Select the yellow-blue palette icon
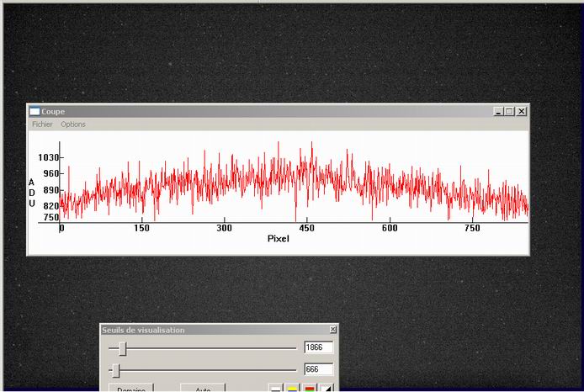This screenshot has width=584, height=392. (x=292, y=389)
